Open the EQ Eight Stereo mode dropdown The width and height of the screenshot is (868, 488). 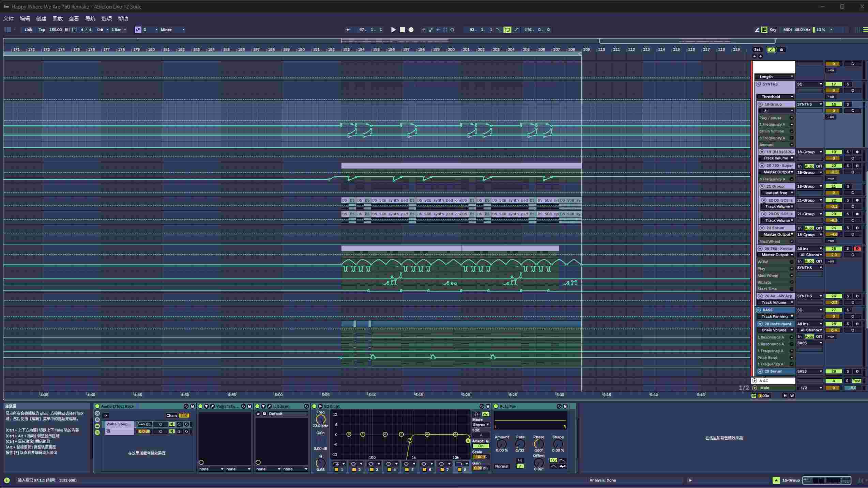click(x=481, y=425)
